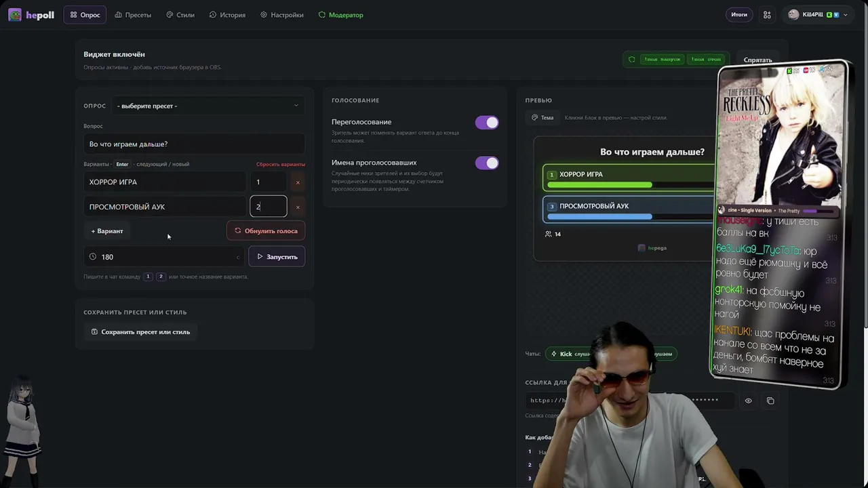Start the poll with Запустить
This screenshot has height=488, width=868.
coord(277,257)
